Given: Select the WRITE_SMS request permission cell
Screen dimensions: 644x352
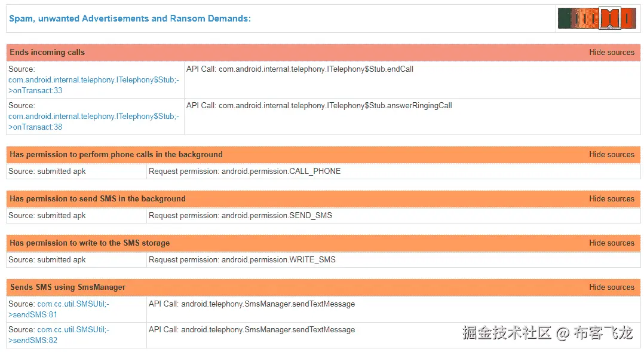Looking at the screenshot, I should coord(242,260).
